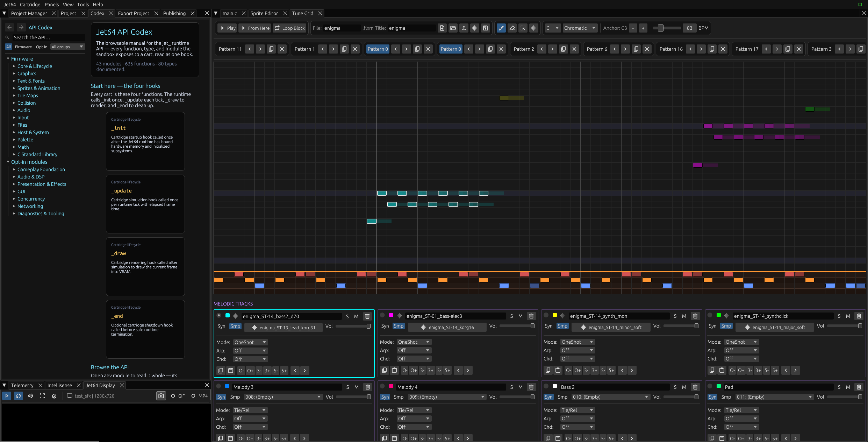
Task: Open a tune file with folder icon
Action: point(453,28)
